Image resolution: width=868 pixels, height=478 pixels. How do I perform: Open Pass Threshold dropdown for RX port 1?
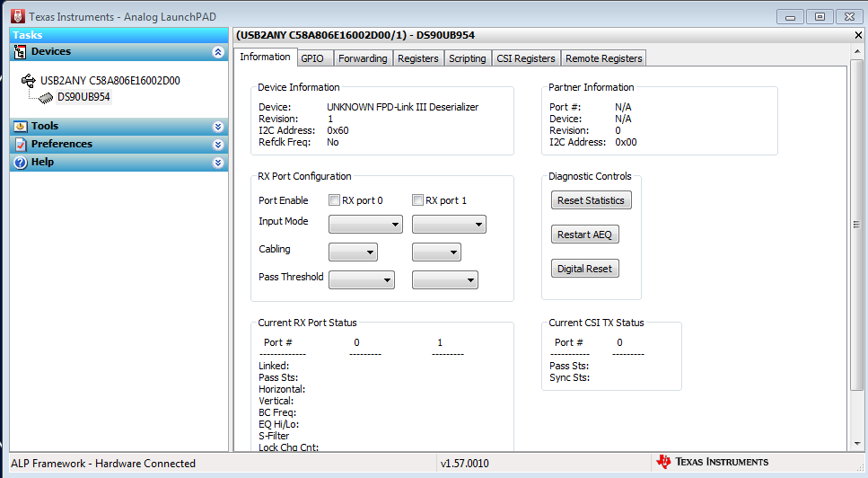[x=445, y=279]
